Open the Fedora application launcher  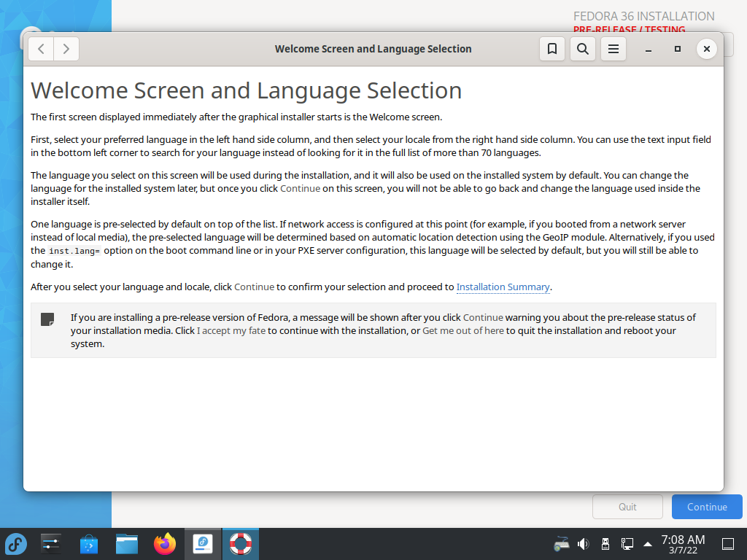pos(16,544)
